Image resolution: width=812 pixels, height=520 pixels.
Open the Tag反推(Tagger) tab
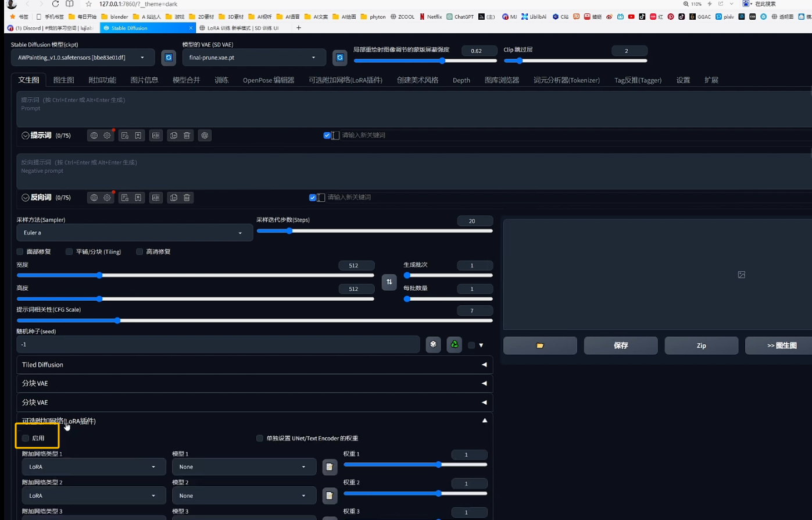pyautogui.click(x=638, y=80)
